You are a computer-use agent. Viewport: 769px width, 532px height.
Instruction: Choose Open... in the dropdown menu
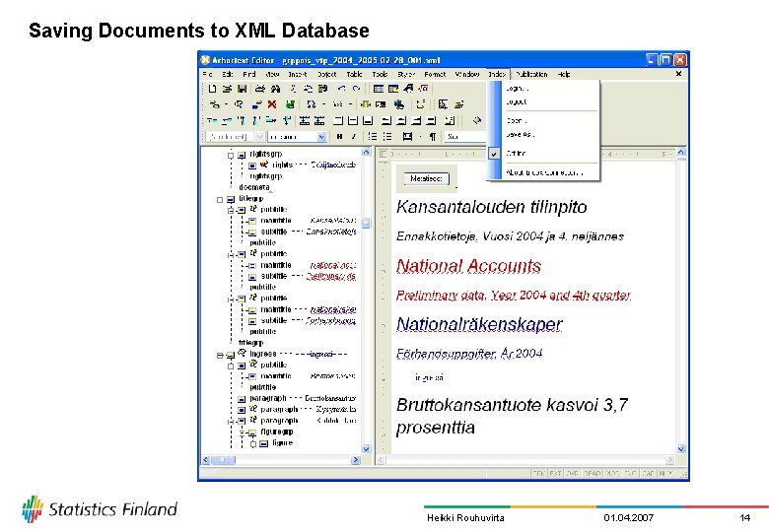tap(543, 120)
